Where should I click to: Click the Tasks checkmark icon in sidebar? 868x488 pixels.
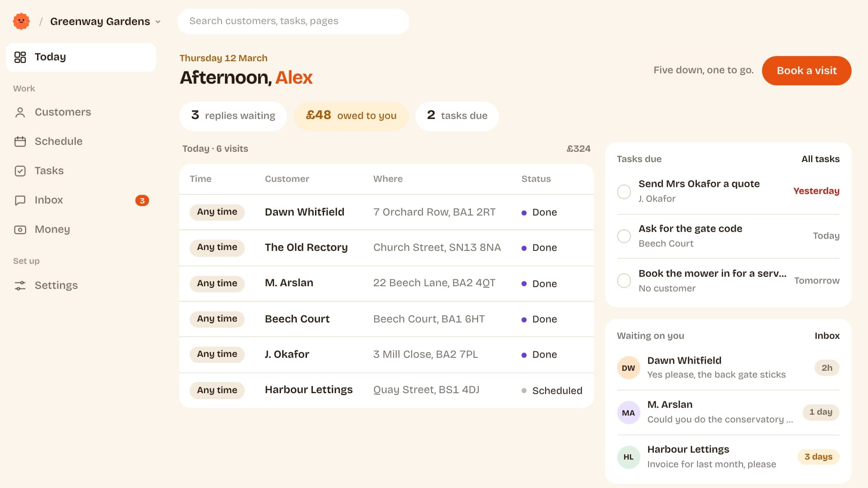tap(20, 171)
